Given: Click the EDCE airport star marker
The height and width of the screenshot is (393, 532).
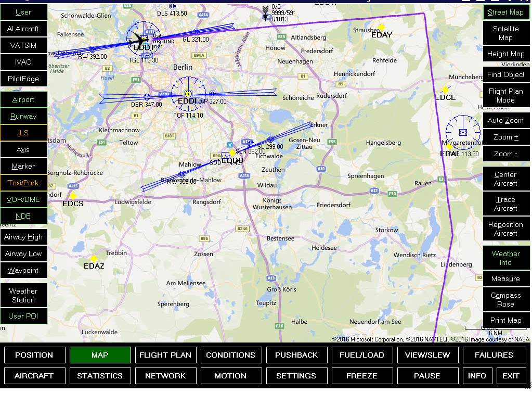Looking at the screenshot, I should [x=445, y=90].
